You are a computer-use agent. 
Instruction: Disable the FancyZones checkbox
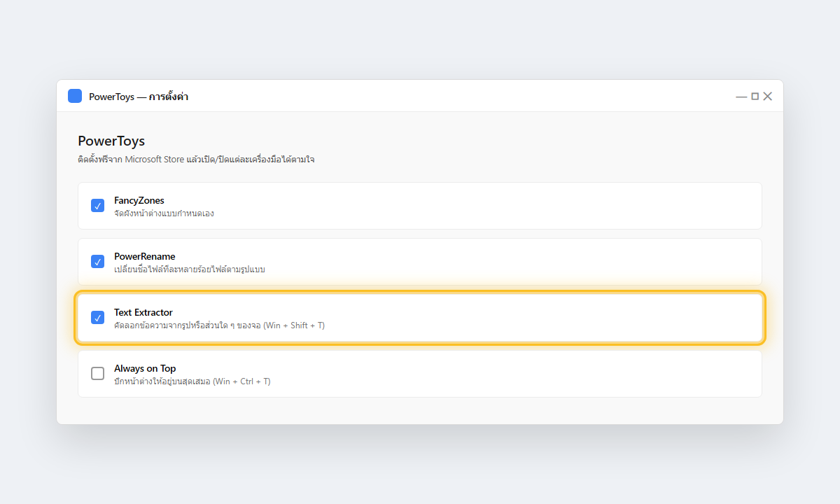click(x=98, y=206)
